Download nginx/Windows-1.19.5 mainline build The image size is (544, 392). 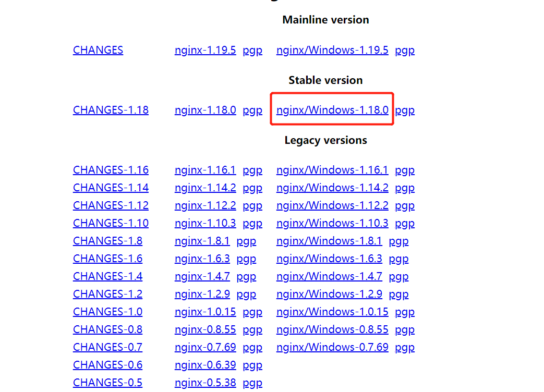332,50
